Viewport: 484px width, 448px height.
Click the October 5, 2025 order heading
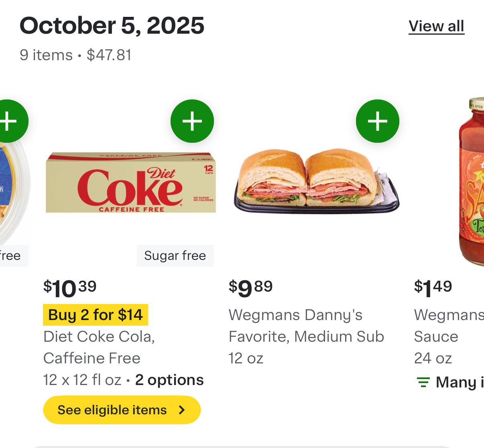tap(112, 26)
